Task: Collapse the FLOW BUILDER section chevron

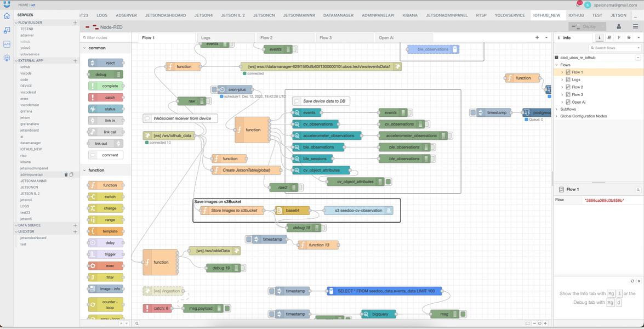Action: click(16, 22)
